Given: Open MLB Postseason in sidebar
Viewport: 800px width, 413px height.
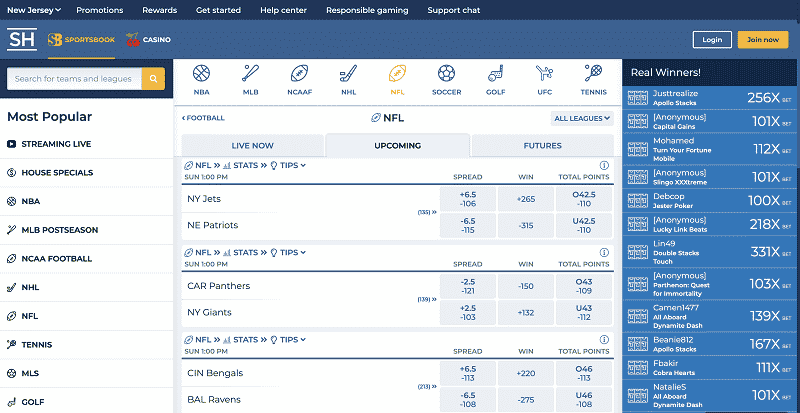Looking at the screenshot, I should [x=86, y=230].
